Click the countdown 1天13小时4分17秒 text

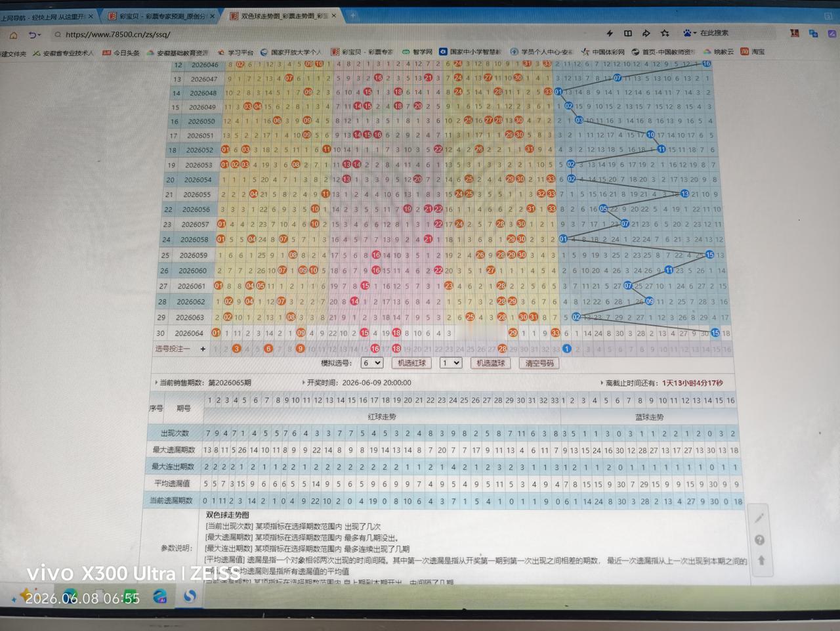pyautogui.click(x=692, y=383)
